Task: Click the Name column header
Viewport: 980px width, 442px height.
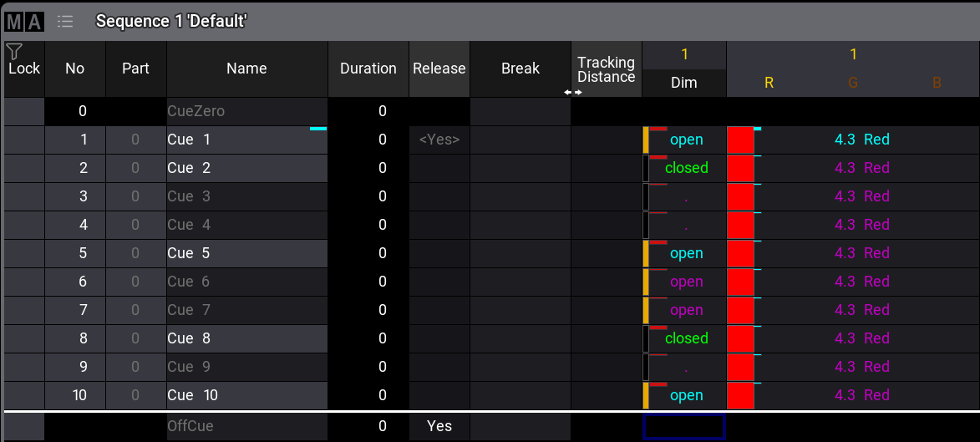Action: click(x=246, y=69)
